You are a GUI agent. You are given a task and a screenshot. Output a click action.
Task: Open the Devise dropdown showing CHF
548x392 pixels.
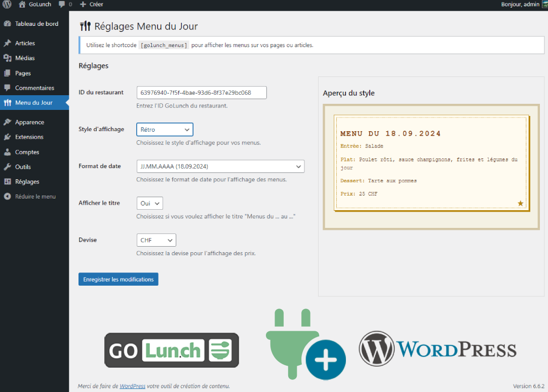(156, 240)
